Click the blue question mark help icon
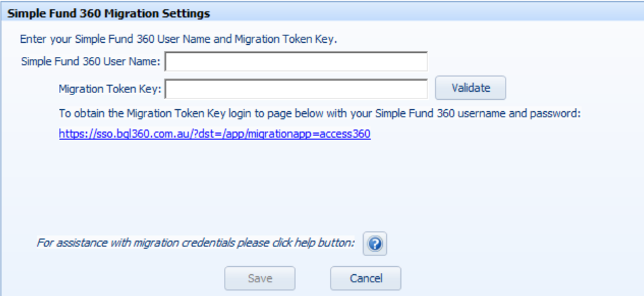644x296 pixels. [375, 244]
